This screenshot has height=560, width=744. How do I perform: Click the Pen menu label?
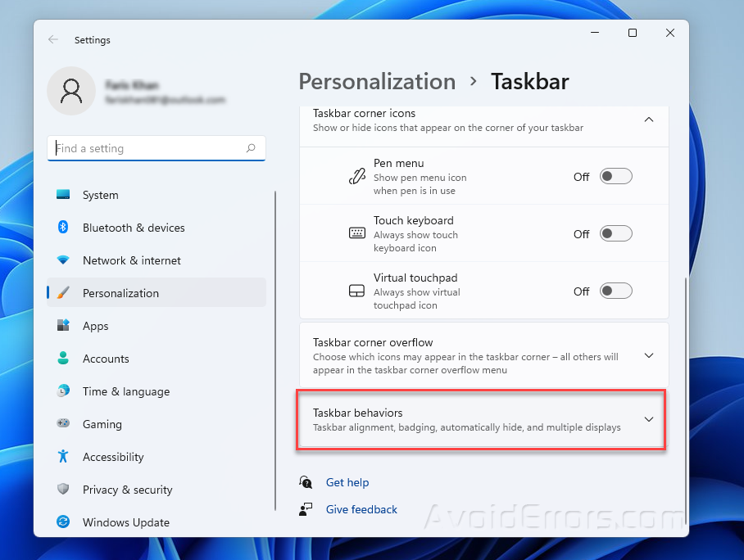398,163
